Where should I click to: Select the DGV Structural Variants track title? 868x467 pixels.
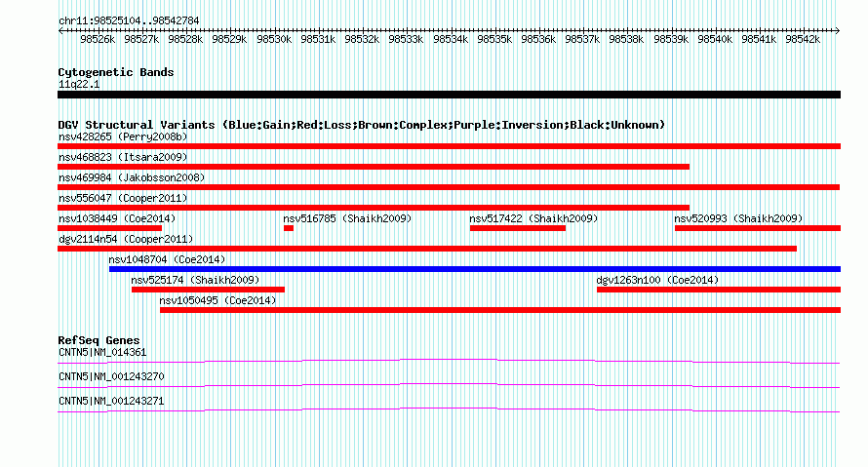click(x=362, y=125)
